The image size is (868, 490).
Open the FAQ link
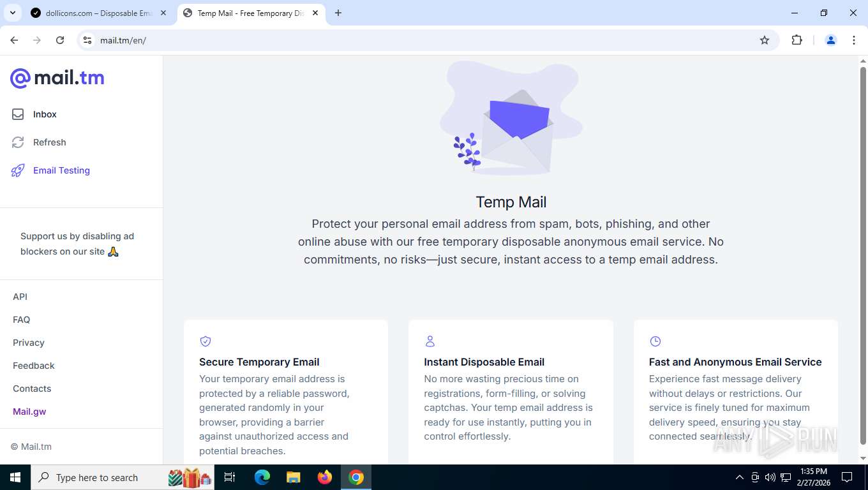tap(22, 320)
